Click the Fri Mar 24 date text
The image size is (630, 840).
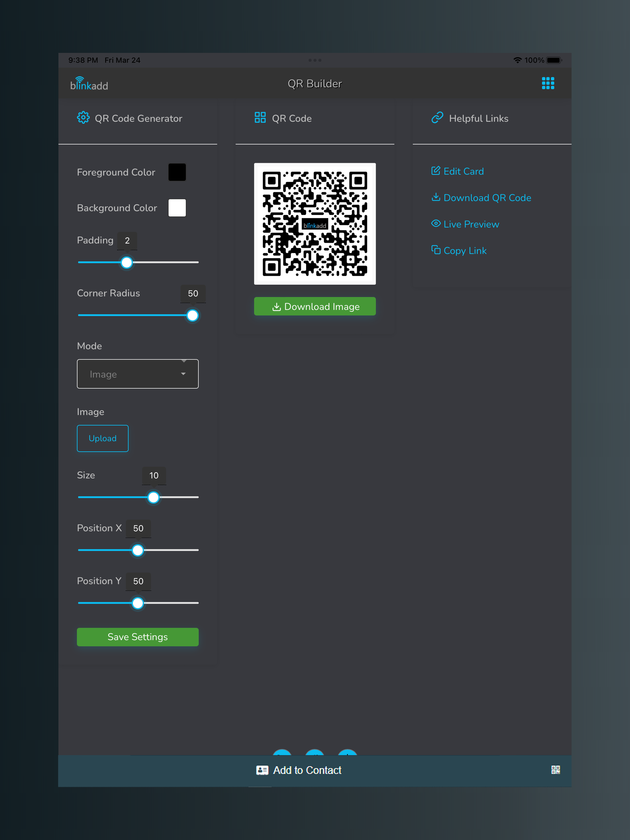point(123,60)
